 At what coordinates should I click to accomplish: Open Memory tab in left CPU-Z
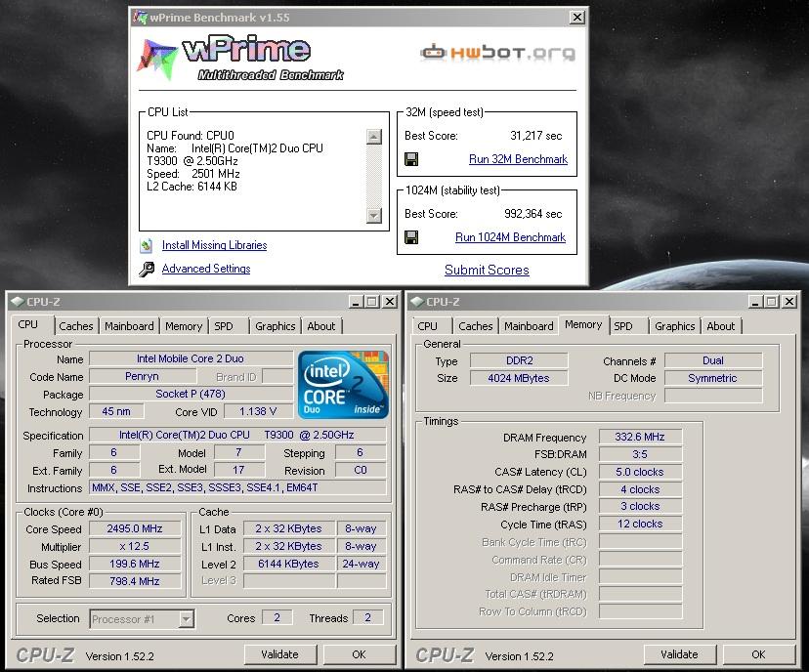click(x=184, y=326)
